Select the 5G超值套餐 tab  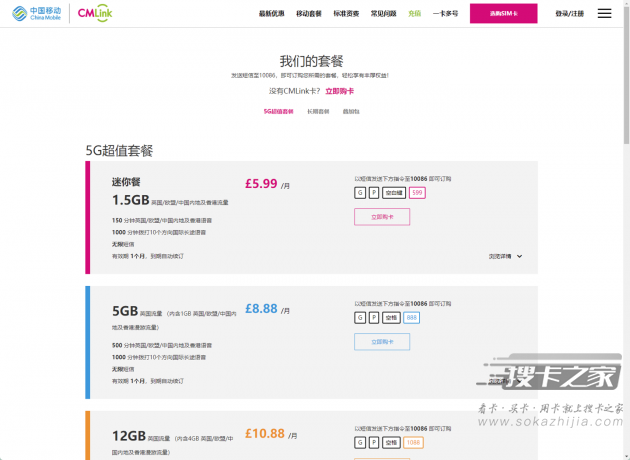[278, 112]
